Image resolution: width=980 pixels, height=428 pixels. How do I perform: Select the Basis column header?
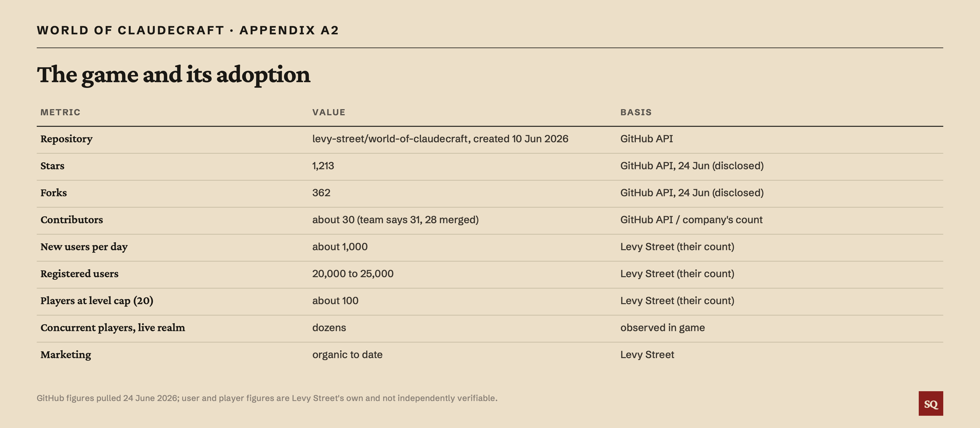(x=636, y=112)
